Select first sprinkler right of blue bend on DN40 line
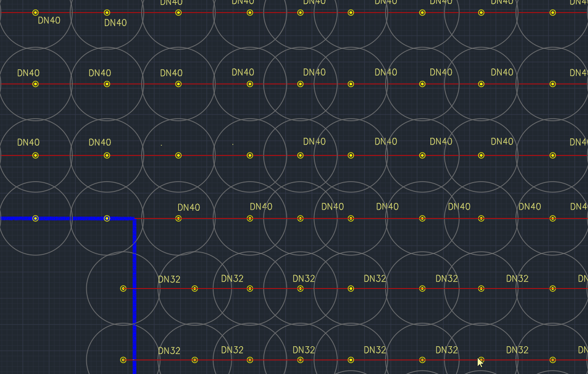This screenshot has width=588, height=374. click(x=178, y=218)
